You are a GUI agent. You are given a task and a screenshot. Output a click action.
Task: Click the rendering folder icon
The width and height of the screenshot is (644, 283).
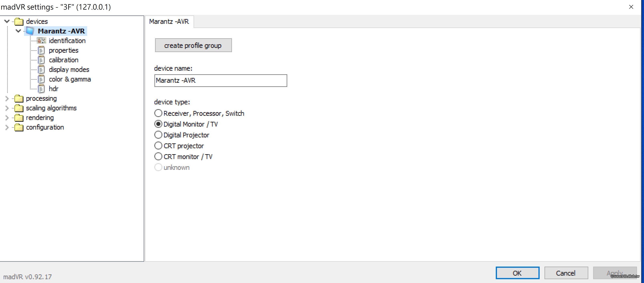[x=19, y=118]
